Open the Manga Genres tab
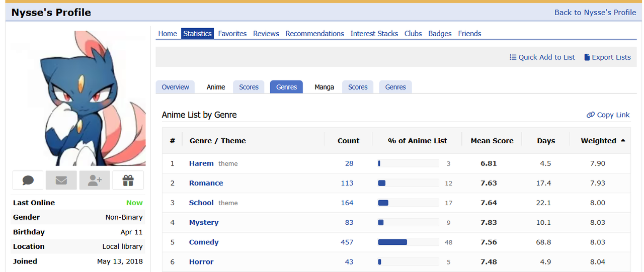The height and width of the screenshot is (272, 644). [x=395, y=87]
